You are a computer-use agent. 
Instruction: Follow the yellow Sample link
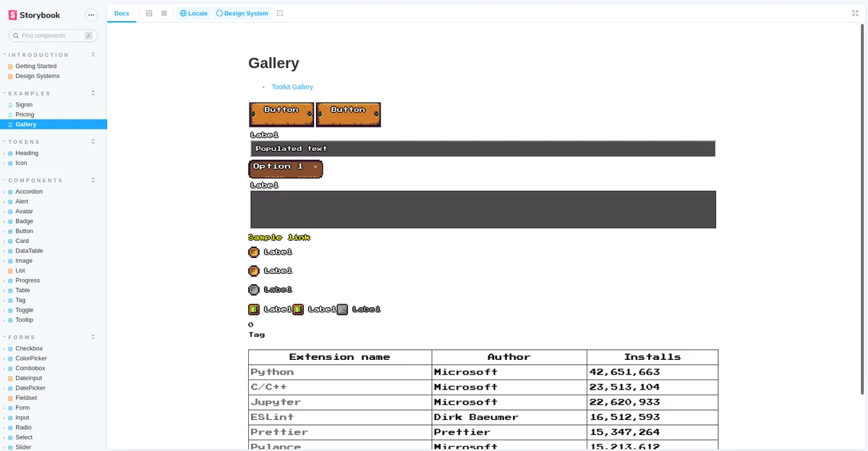click(x=279, y=237)
